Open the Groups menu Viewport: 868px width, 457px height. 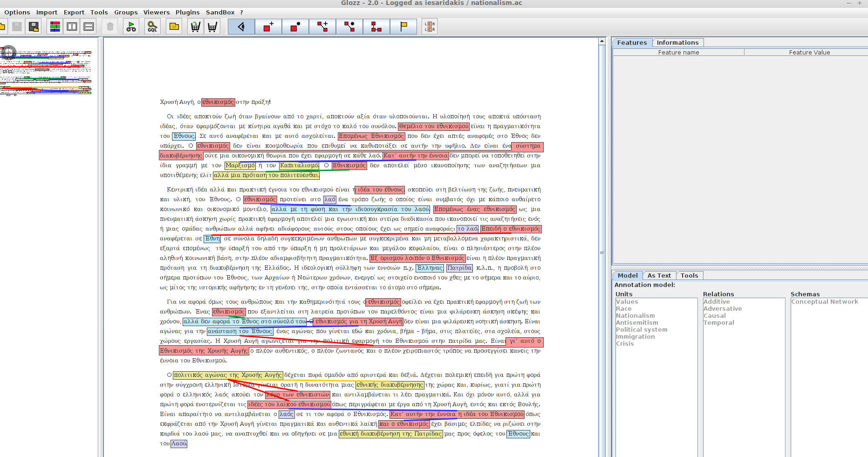coord(126,12)
